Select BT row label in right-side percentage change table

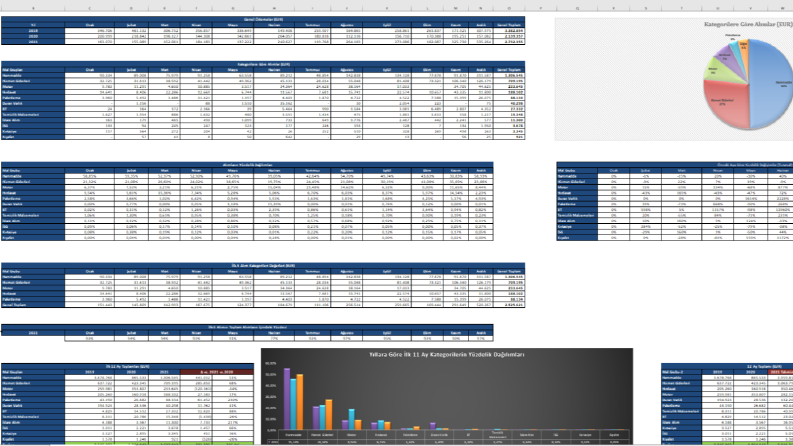(x=576, y=209)
